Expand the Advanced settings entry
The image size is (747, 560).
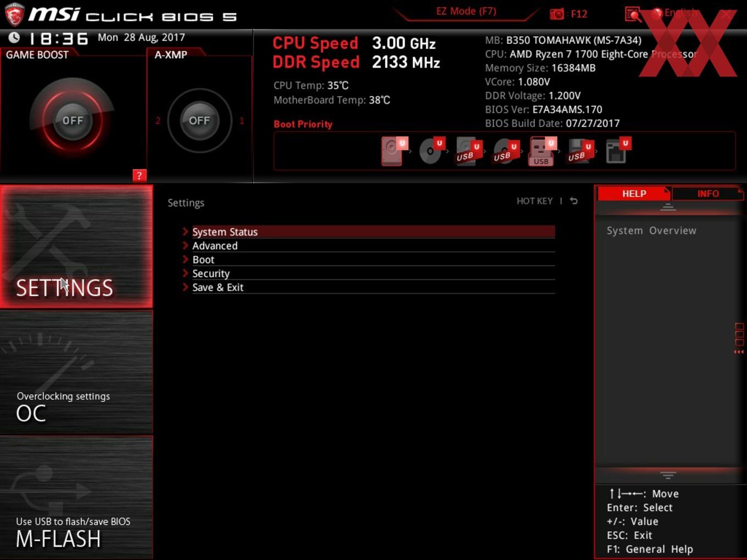[369, 245]
